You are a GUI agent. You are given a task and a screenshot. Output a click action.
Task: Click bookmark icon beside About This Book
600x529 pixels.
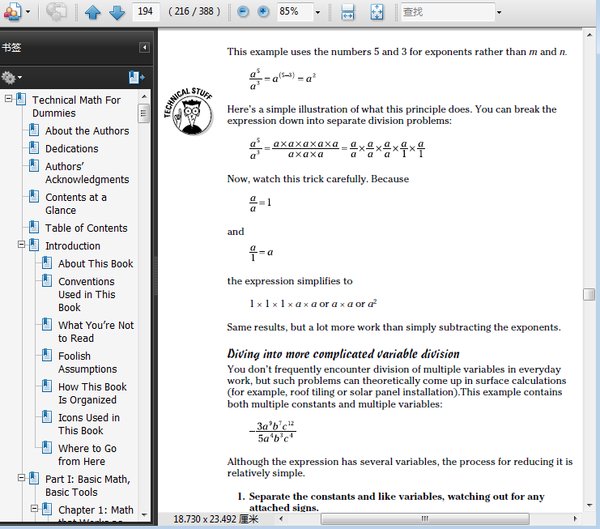pyautogui.click(x=47, y=263)
